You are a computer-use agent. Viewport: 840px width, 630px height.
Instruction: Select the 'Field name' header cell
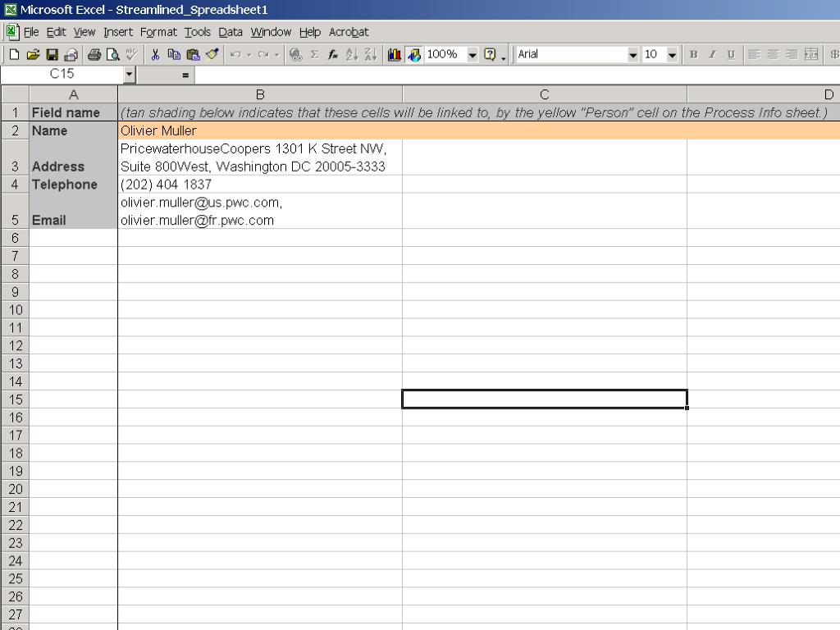(73, 112)
